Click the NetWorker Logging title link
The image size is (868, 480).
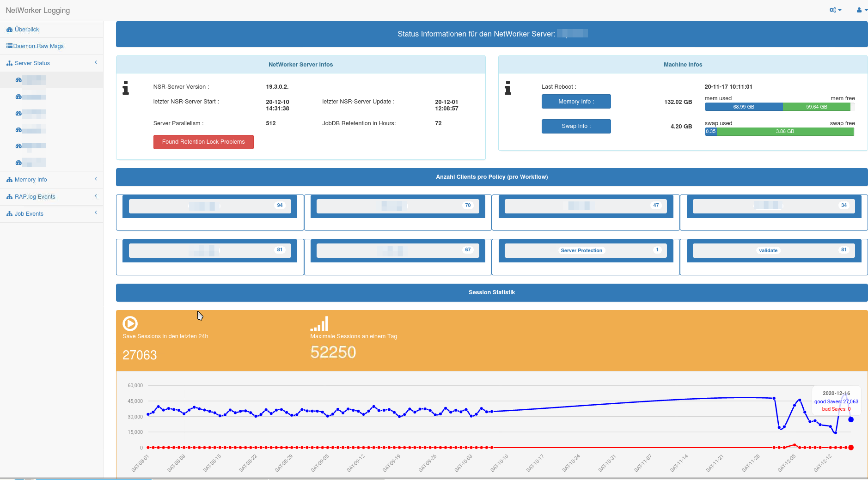pyautogui.click(x=38, y=10)
